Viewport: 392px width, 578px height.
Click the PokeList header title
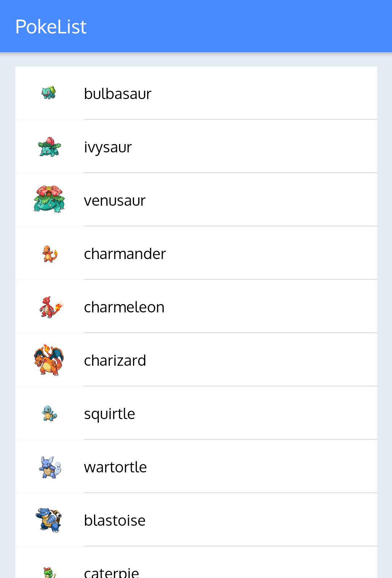click(51, 26)
